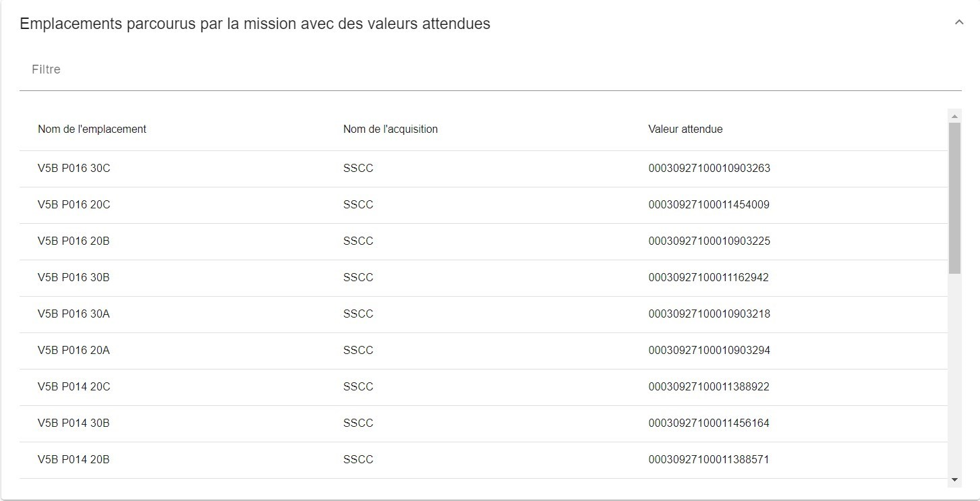Click the vertical scrollbar thumb
The height and width of the screenshot is (501, 980).
[x=954, y=198]
